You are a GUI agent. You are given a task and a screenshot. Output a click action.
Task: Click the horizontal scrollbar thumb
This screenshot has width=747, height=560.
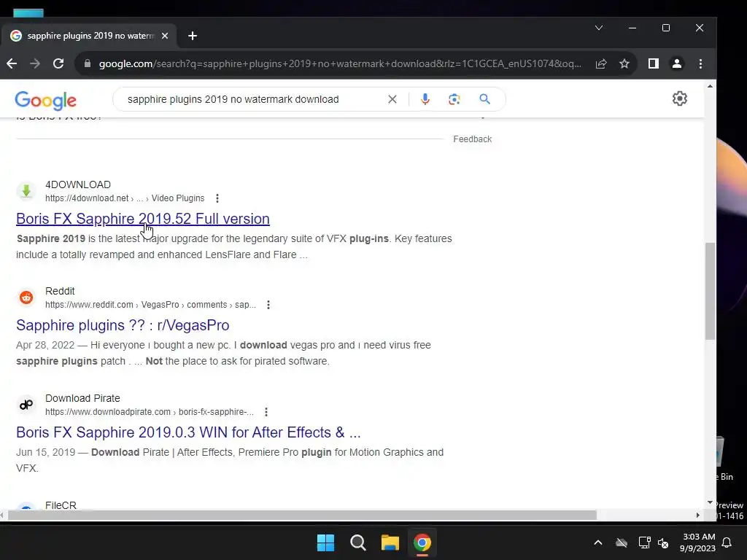coord(302,516)
